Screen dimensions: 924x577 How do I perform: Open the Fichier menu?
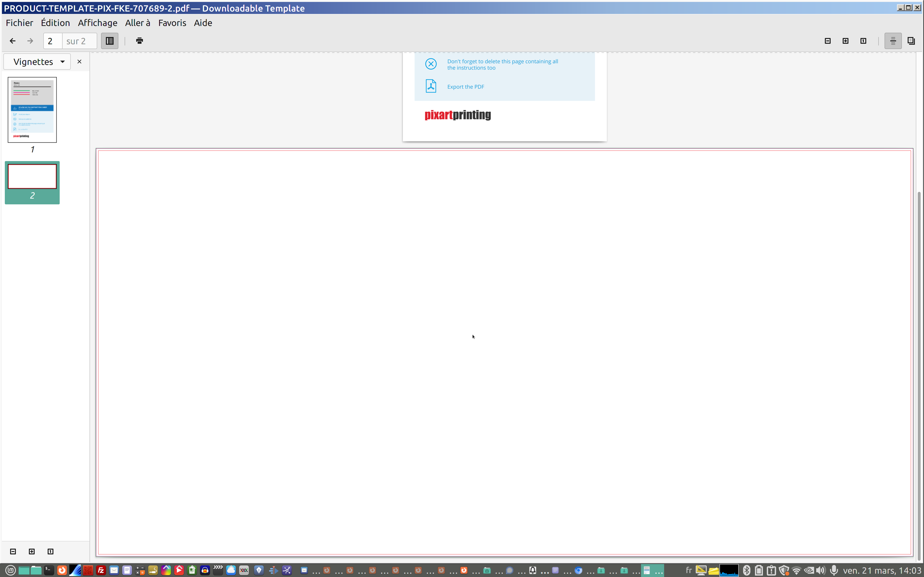[19, 23]
